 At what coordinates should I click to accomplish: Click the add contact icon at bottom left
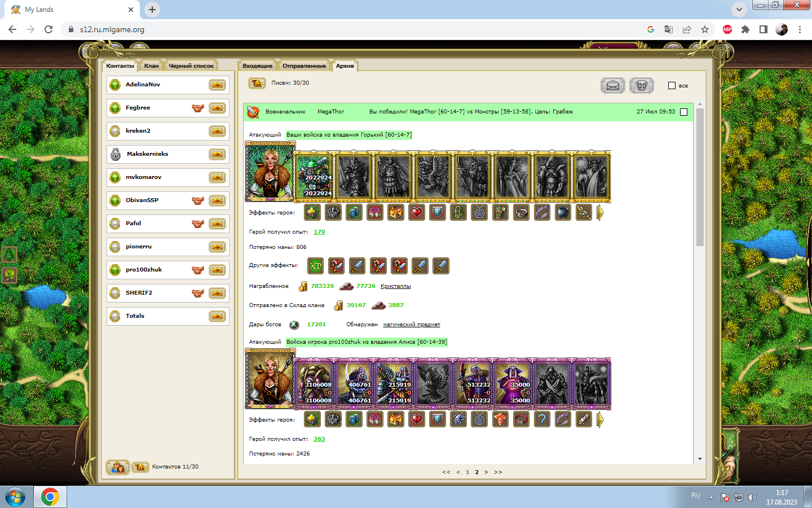tap(118, 467)
